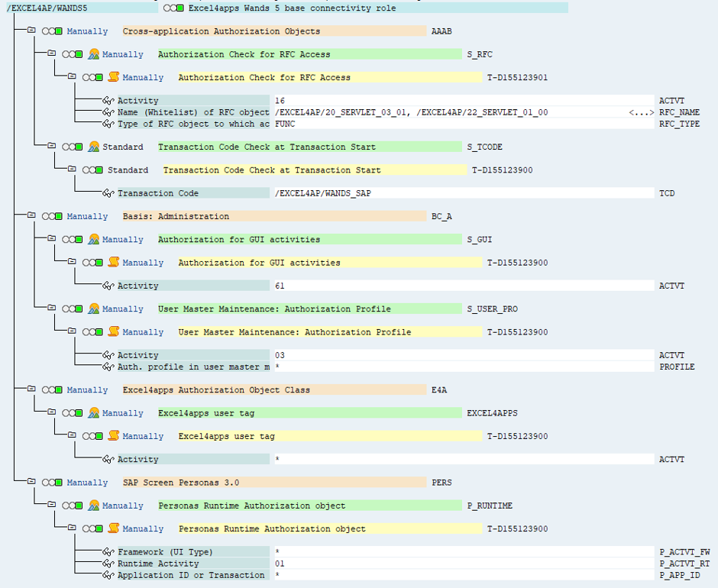Click the authorization object icon for the S_RFC row

pos(94,54)
